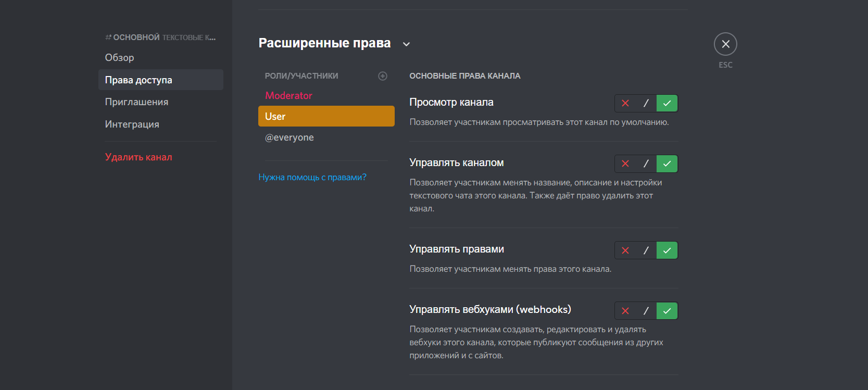Viewport: 868px width, 390px height.
Task: Reset Manage Channel permission to neutral slash
Action: (x=646, y=163)
